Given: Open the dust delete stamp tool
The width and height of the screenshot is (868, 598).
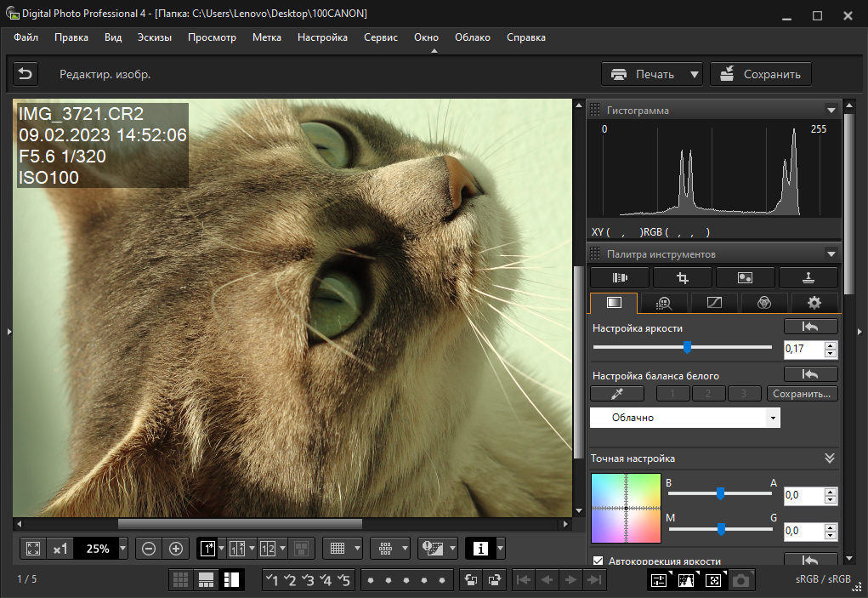Looking at the screenshot, I should 808,277.
